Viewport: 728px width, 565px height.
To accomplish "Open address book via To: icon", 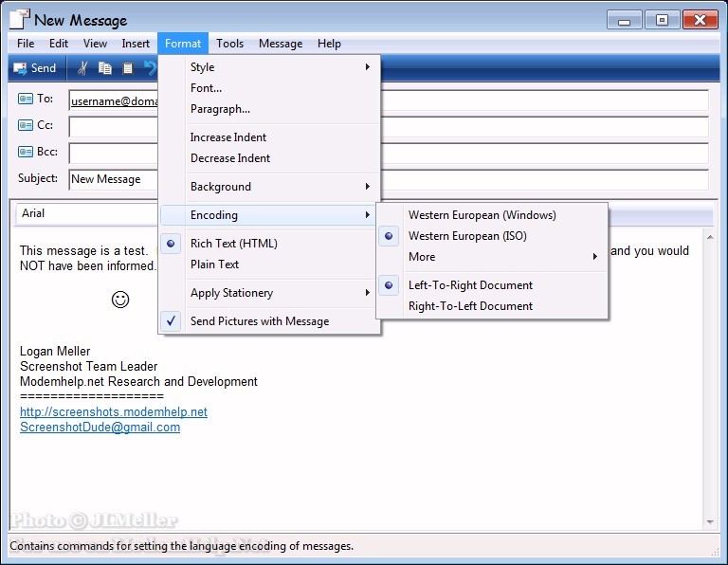I will click(x=26, y=99).
